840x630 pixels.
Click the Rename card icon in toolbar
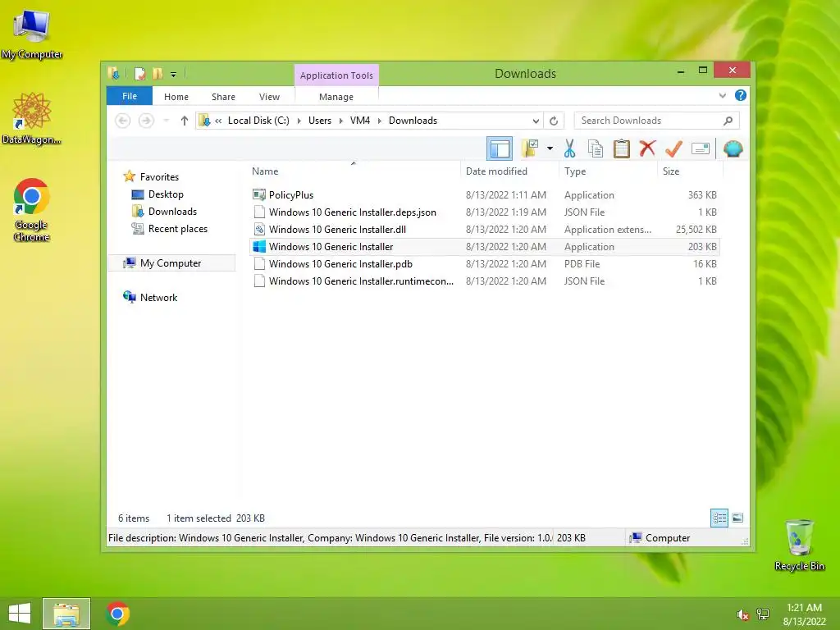pyautogui.click(x=701, y=148)
